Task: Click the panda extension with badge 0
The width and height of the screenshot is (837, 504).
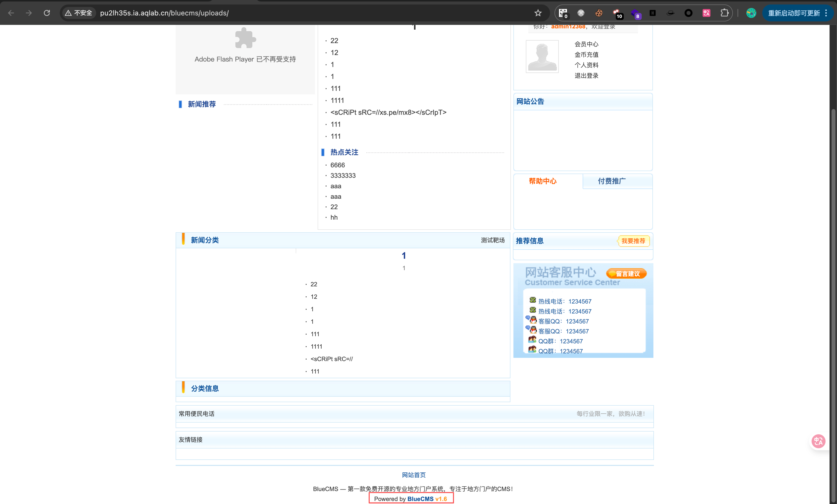Action: [563, 13]
